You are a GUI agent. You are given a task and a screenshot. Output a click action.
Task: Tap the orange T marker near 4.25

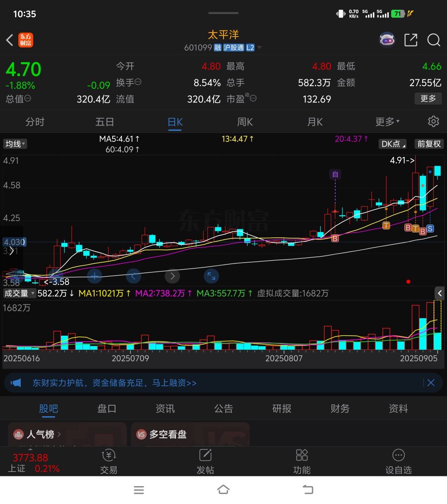coord(386,225)
